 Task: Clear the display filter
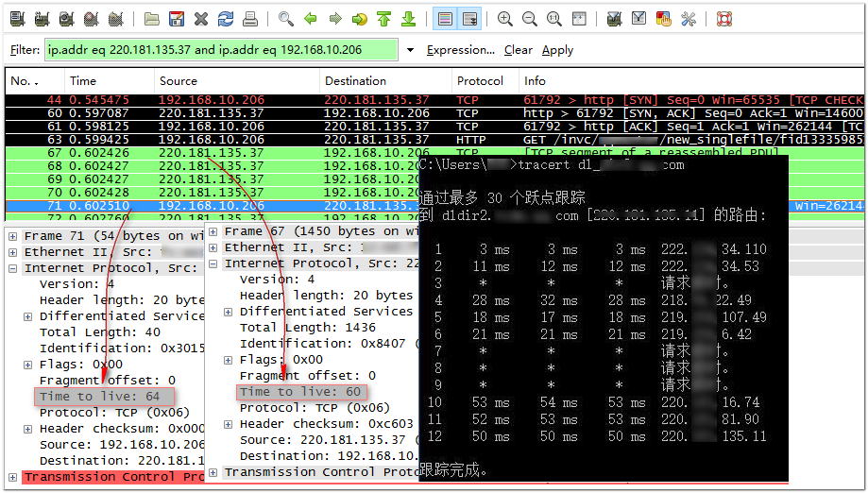click(x=519, y=50)
